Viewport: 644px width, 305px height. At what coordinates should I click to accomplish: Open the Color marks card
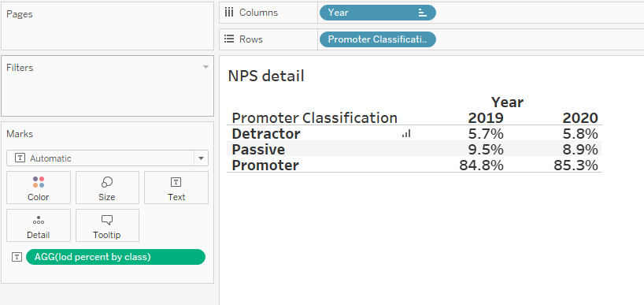39,188
